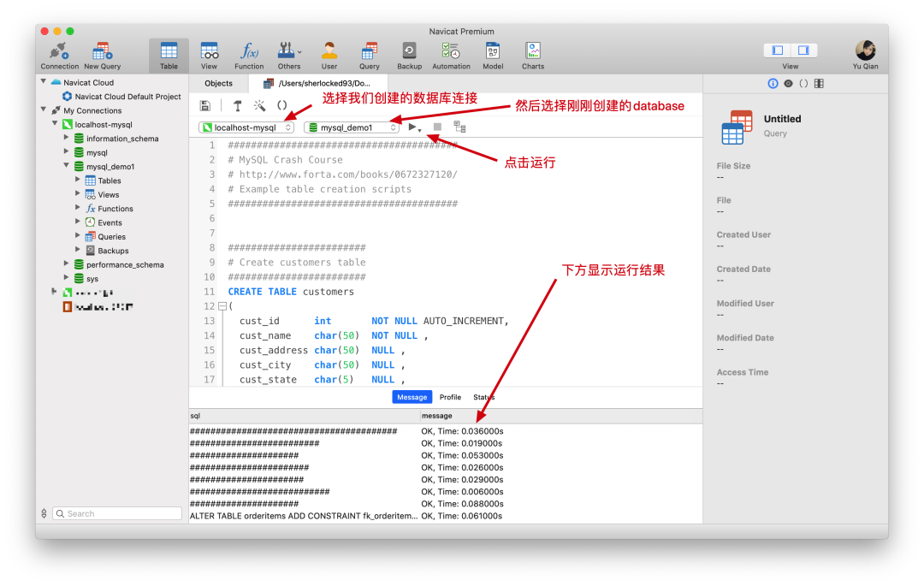The height and width of the screenshot is (586, 924).
Task: Click the explain plan icon beside stop
Action: point(459,127)
